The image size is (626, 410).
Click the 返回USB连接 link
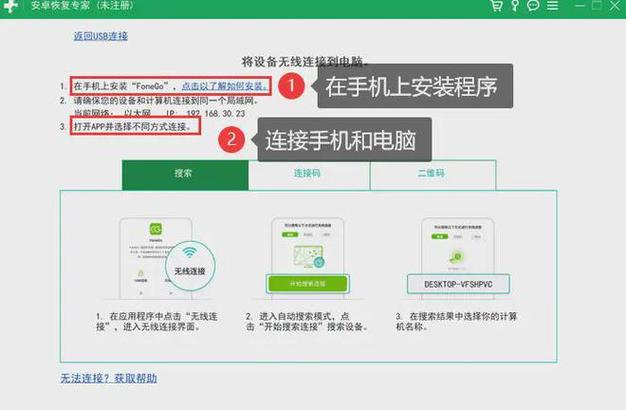click(101, 36)
